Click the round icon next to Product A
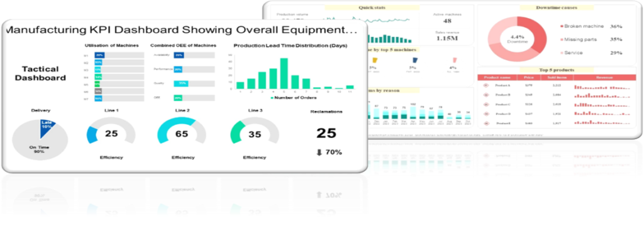 pyautogui.click(x=486, y=85)
